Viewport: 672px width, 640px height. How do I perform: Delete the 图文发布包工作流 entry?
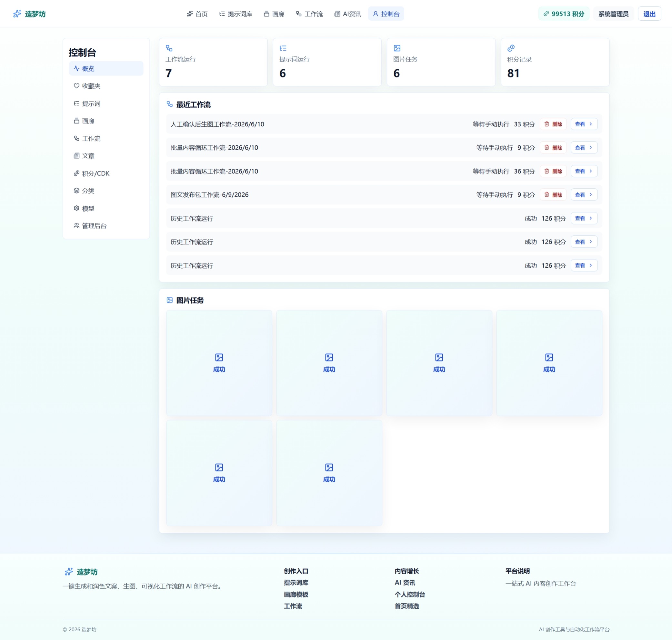(553, 195)
